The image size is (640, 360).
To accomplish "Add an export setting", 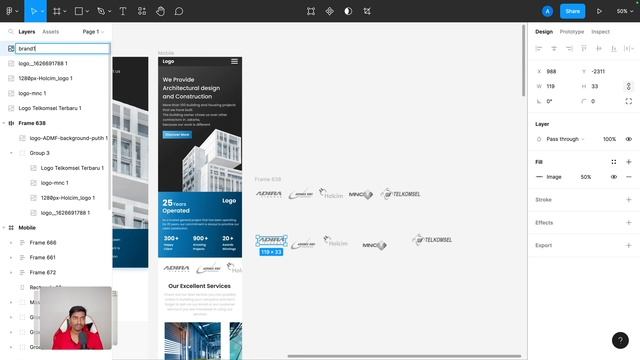I will click(x=629, y=245).
